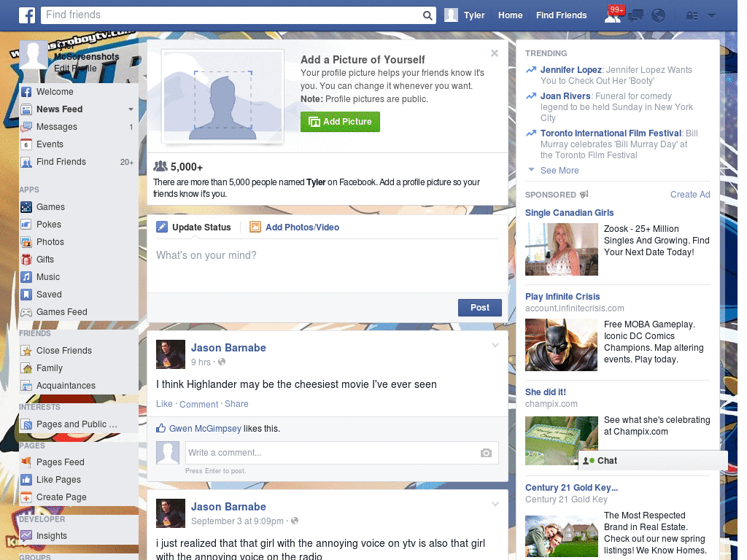Click the Insights chart icon
747x560 pixels.
(x=26, y=536)
